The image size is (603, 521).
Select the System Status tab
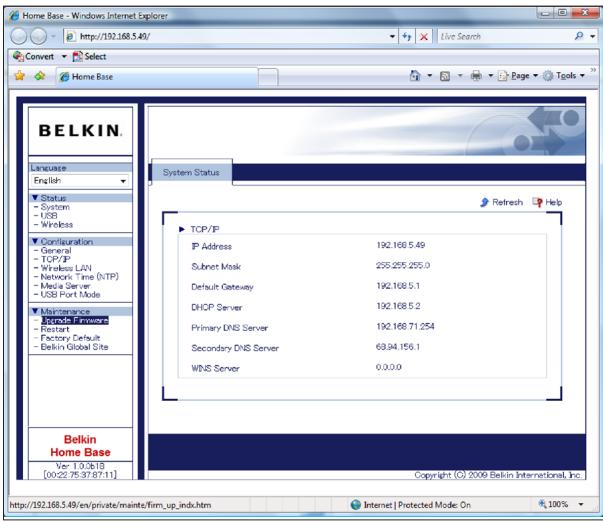tap(192, 172)
